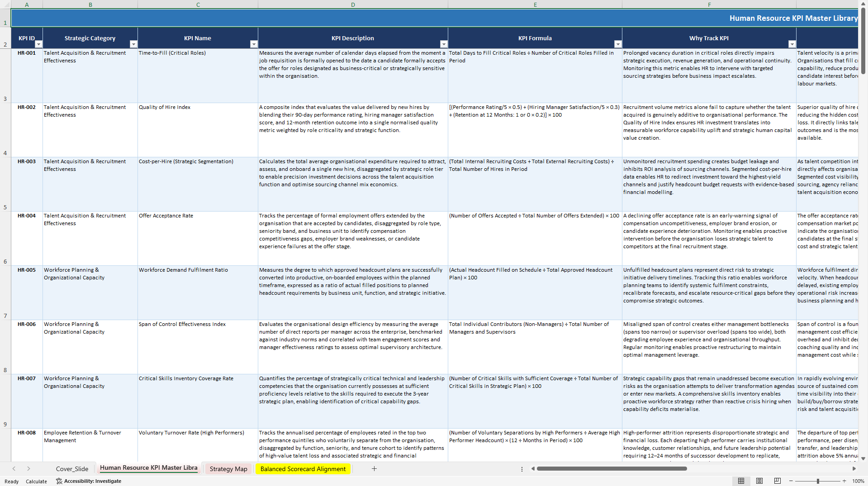Select HR-002 formula cell with Performance Rating
The height and width of the screenshot is (486, 868).
535,130
